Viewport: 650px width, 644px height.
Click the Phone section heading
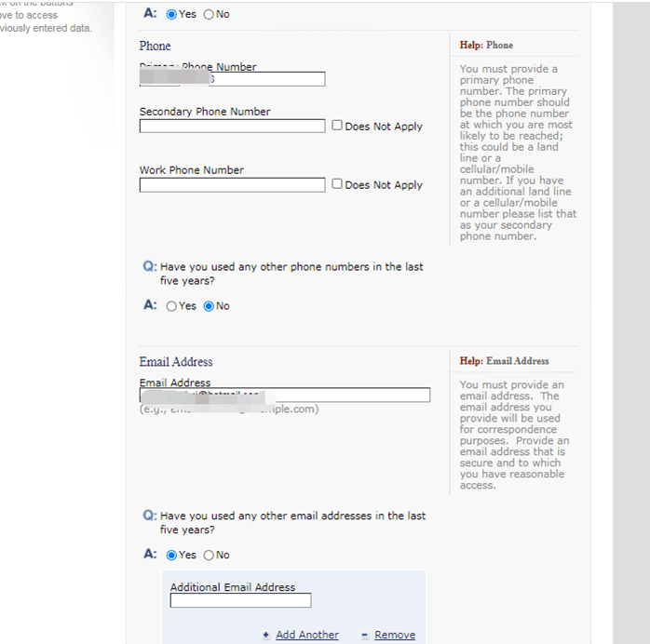tap(155, 46)
